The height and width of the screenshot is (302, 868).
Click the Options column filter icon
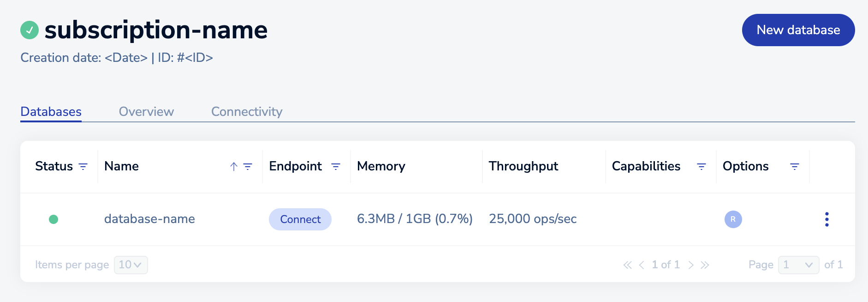pyautogui.click(x=795, y=167)
